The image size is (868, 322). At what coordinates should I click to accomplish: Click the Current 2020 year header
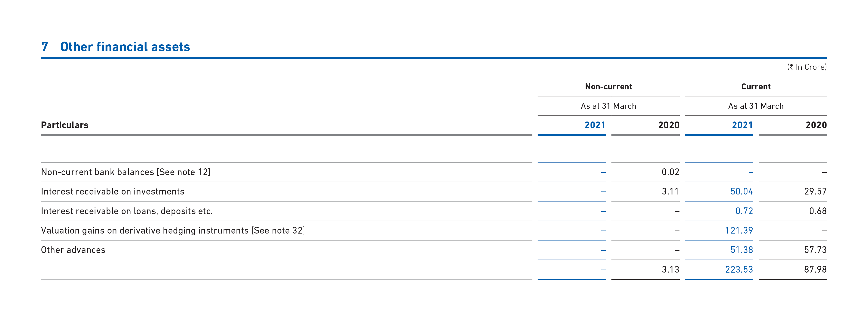816,125
